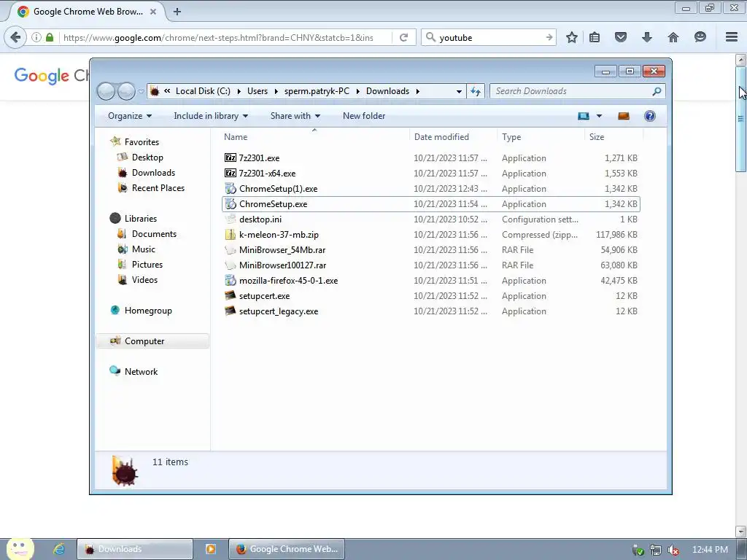
Task: Bookmark this page with the star icon
Action: click(572, 37)
